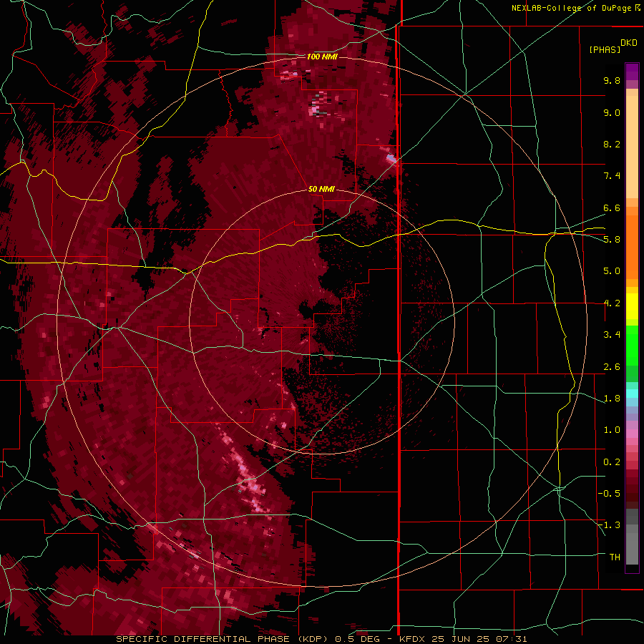Click the yellow segment of the color bar
The width and height of the screenshot is (644, 644).
632,306
